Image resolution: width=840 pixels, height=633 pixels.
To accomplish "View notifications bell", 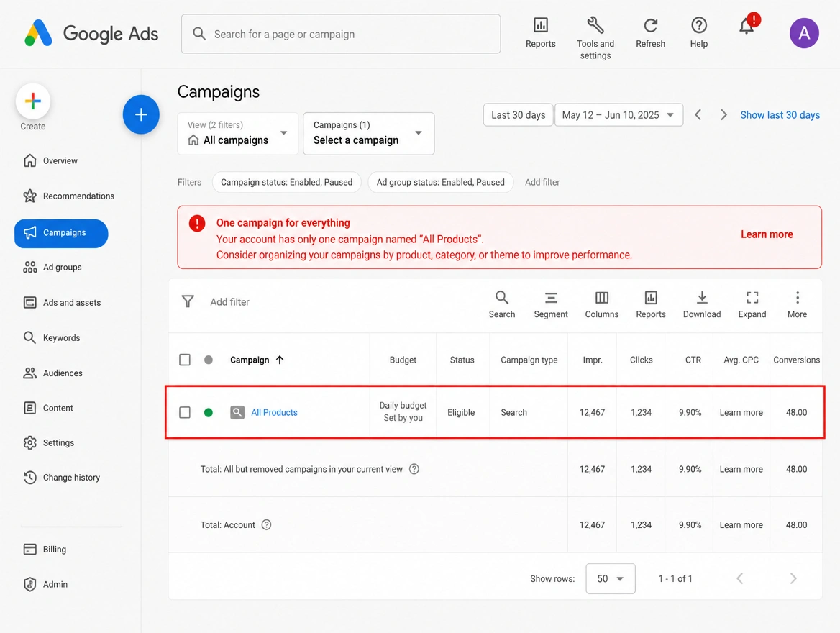I will click(x=747, y=26).
